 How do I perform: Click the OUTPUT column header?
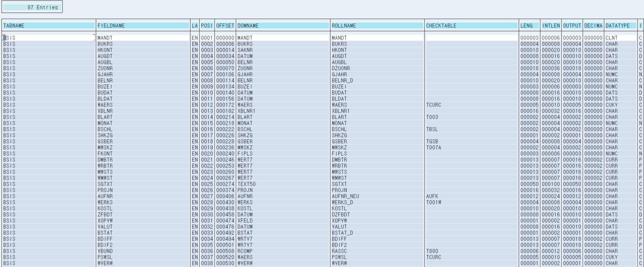click(572, 26)
